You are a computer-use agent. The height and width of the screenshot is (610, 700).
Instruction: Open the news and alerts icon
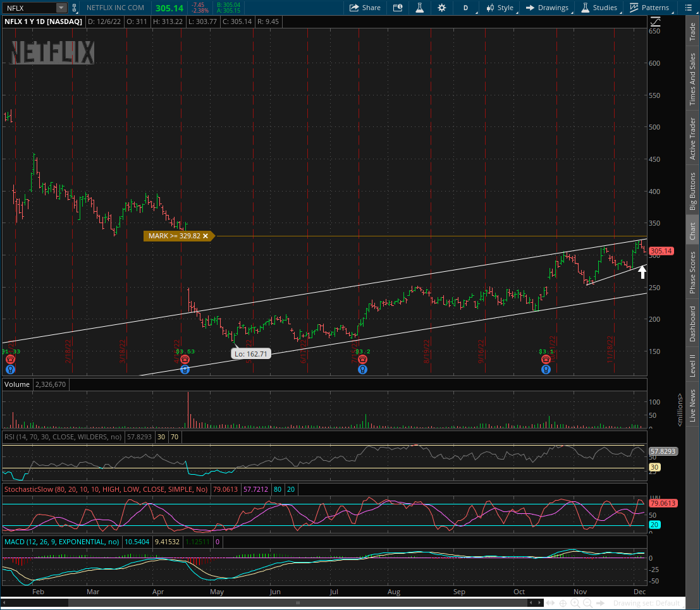point(398,8)
